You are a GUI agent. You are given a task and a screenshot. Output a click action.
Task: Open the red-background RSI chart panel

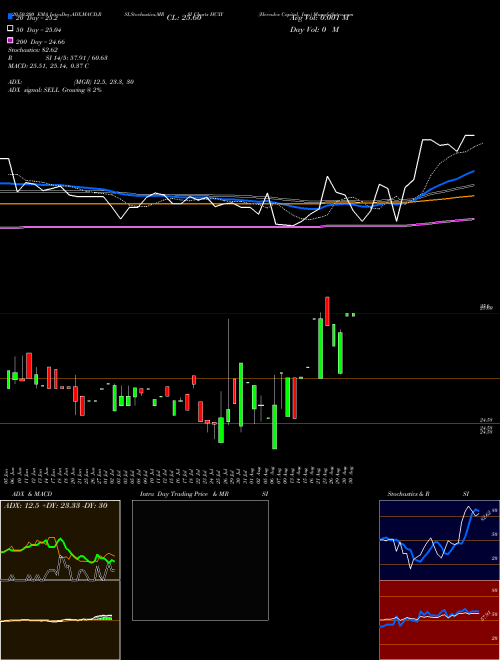tap(439, 620)
